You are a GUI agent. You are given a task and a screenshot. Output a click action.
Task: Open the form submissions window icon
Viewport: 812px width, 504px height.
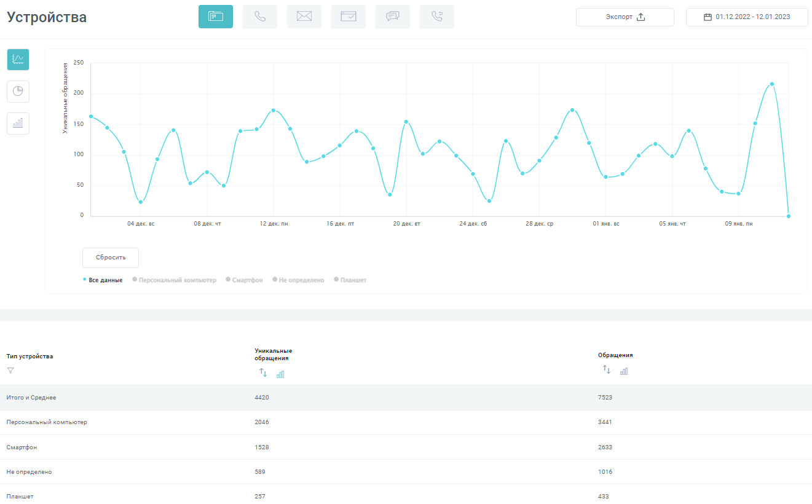pos(349,17)
